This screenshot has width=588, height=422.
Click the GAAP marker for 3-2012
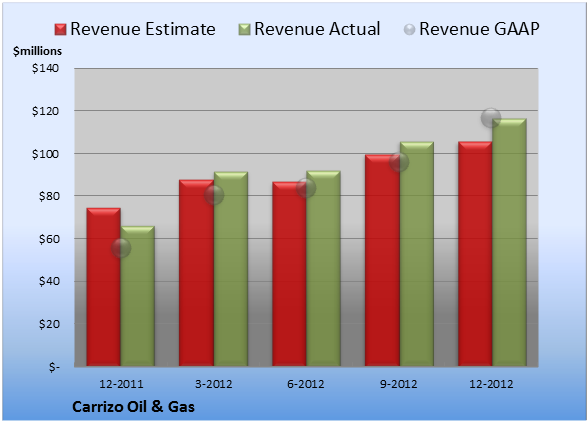[214, 195]
